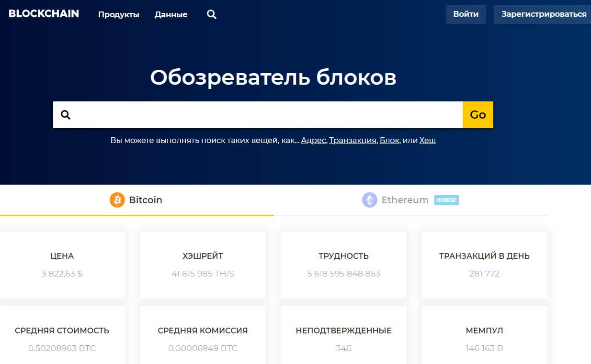This screenshot has width=591, height=364.
Task: Click the value 281 772
Action: point(484,274)
